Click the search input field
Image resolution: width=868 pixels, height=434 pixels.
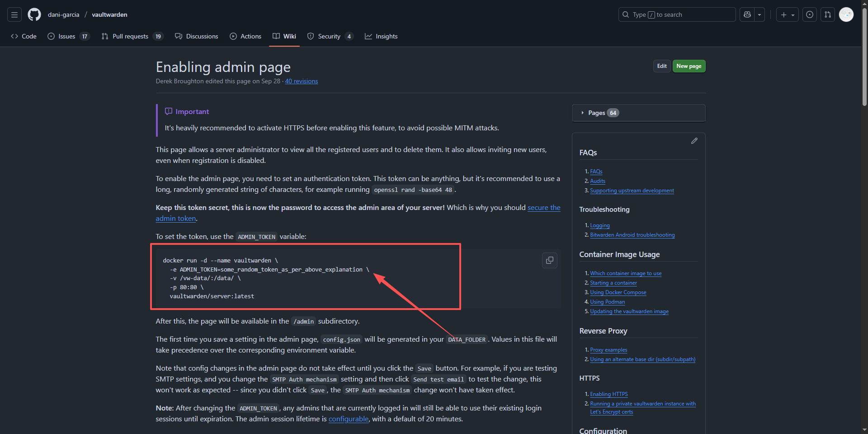pos(676,14)
